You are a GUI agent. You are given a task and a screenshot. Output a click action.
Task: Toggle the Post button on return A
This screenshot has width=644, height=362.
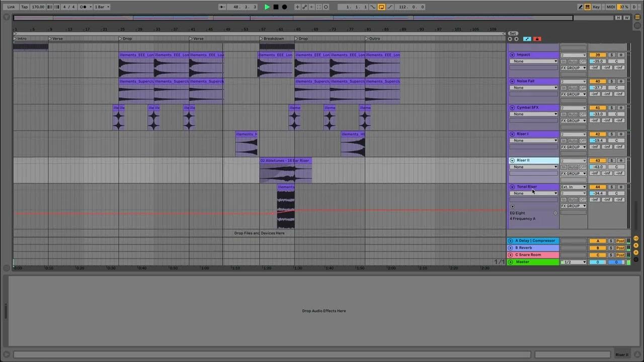pyautogui.click(x=620, y=241)
